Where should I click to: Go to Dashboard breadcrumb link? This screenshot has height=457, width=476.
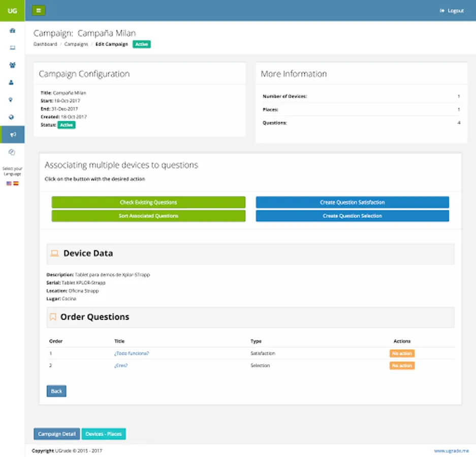[x=45, y=44]
